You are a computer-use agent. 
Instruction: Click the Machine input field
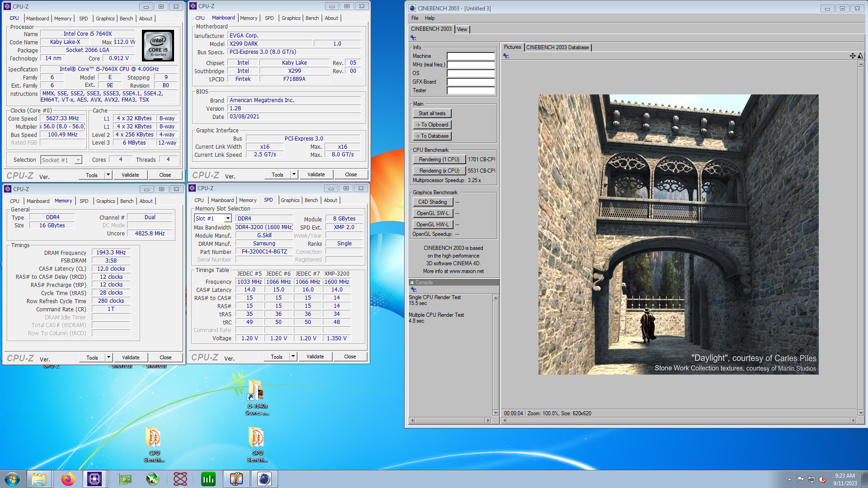click(471, 56)
